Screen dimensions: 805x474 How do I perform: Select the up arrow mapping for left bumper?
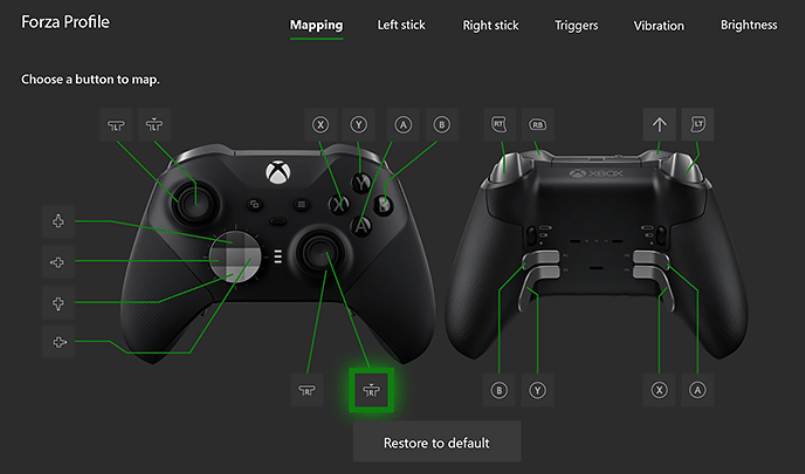pyautogui.click(x=659, y=125)
